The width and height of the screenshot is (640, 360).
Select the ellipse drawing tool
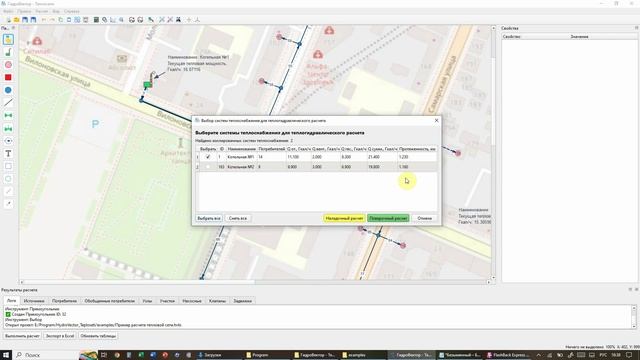8,179
